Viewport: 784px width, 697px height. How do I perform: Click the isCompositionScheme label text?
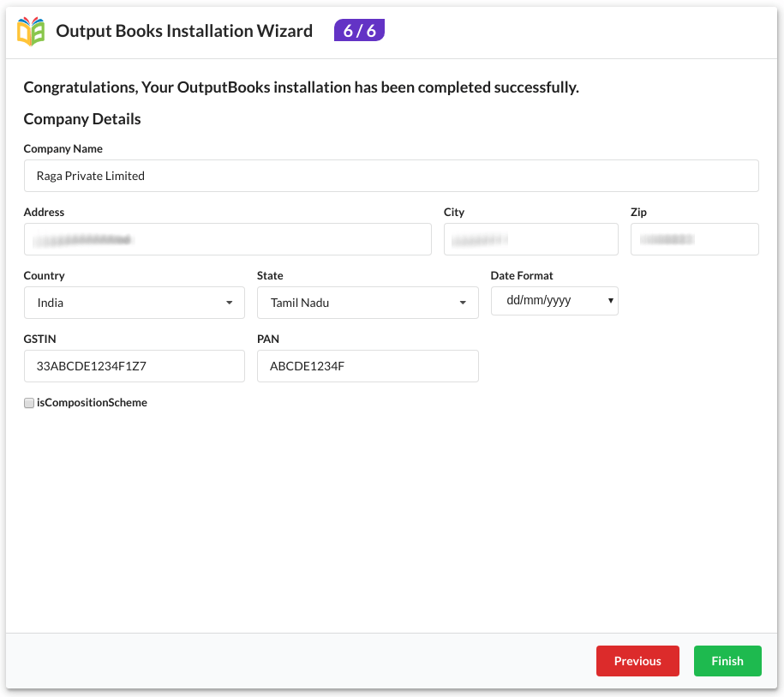coord(92,403)
